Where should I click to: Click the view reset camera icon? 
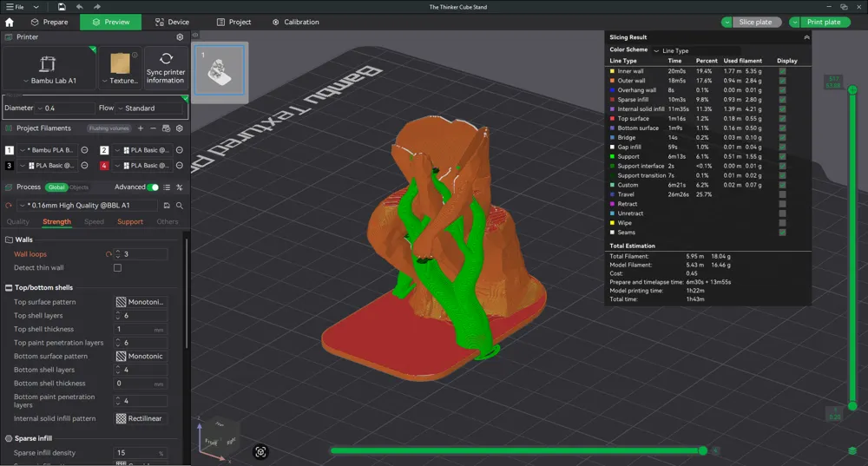[260, 452]
